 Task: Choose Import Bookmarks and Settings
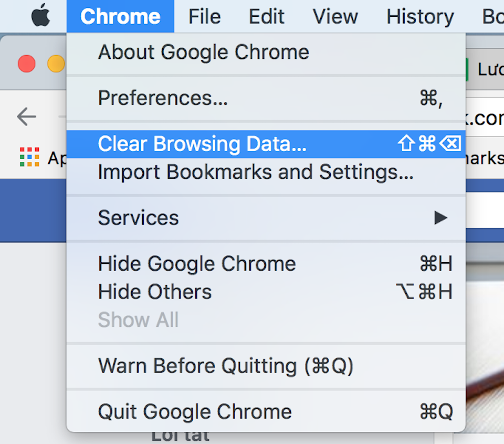click(266, 172)
